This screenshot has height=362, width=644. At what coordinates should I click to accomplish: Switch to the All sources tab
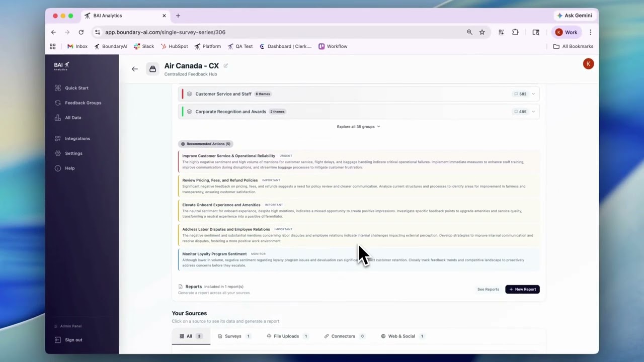pyautogui.click(x=191, y=336)
